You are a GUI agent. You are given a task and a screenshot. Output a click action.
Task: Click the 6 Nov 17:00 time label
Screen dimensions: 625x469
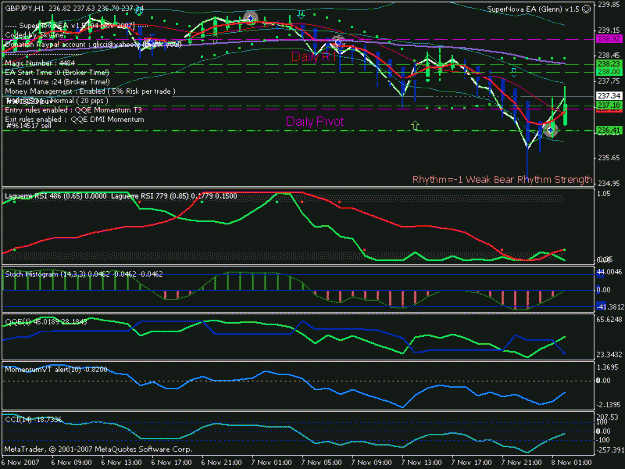coord(171,463)
